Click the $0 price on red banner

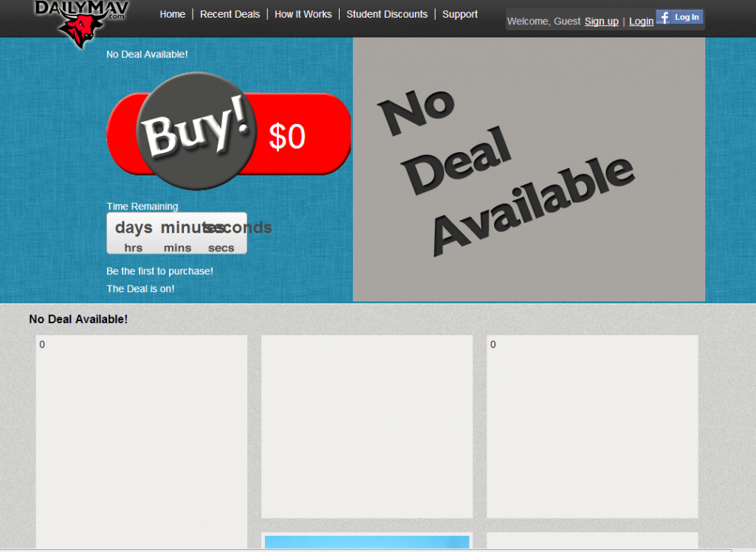[x=287, y=137]
